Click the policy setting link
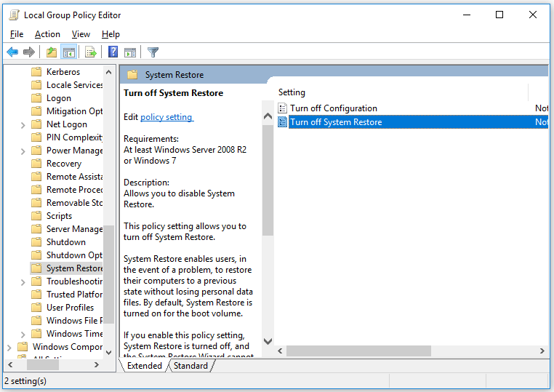 coord(166,117)
